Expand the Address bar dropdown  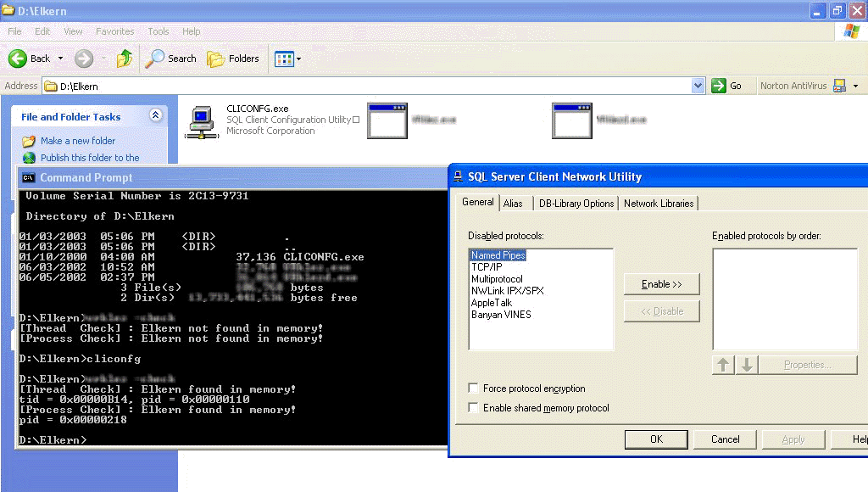(698, 86)
